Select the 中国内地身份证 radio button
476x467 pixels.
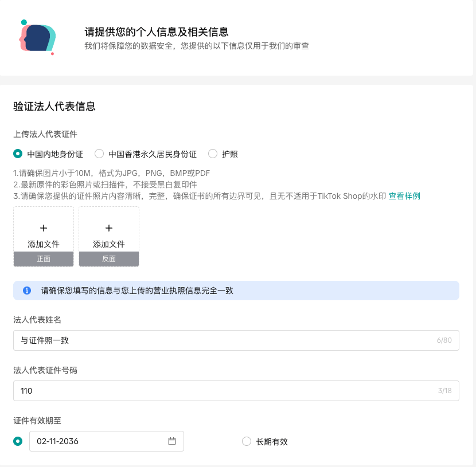click(x=18, y=154)
